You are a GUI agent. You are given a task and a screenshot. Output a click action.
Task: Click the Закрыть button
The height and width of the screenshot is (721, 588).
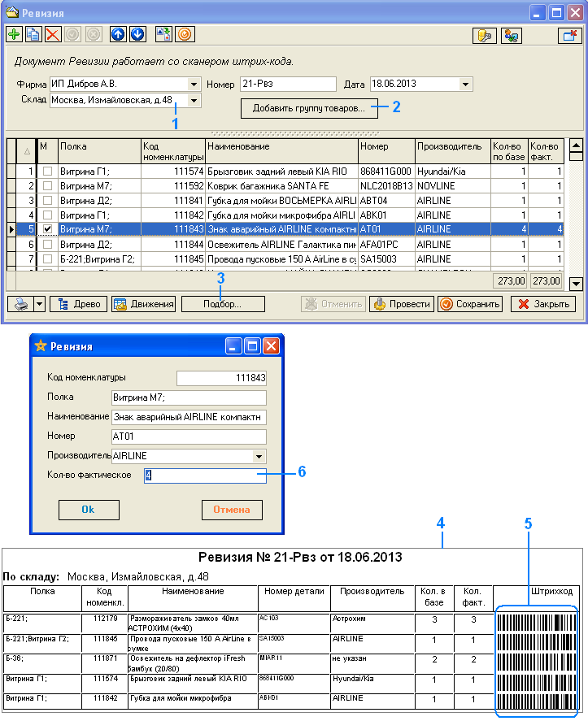coord(543,304)
